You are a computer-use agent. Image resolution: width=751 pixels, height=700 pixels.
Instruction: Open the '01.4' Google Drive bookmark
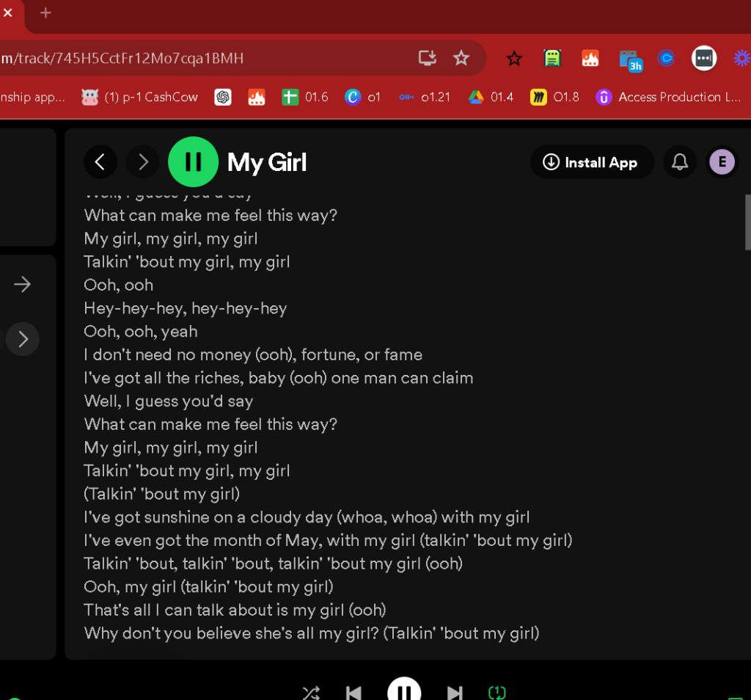[x=491, y=98]
